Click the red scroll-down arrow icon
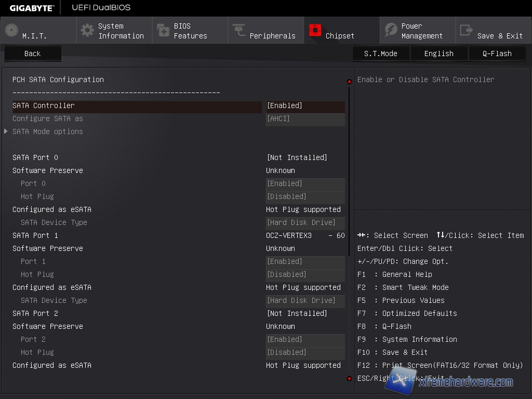This screenshot has width=532, height=399. (349, 379)
